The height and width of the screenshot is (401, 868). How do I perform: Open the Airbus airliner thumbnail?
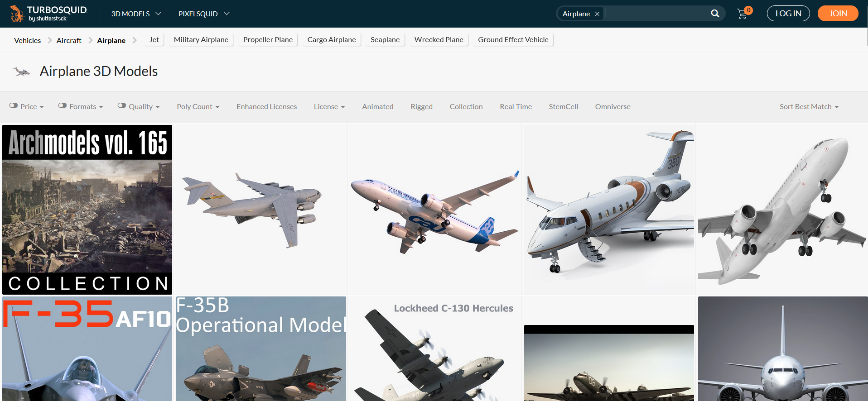pyautogui.click(x=435, y=210)
